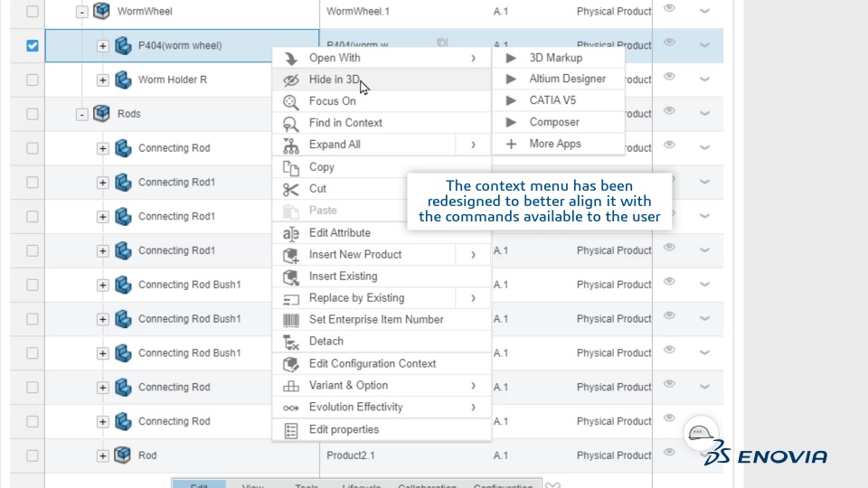Select the bottom Rod tree item
Viewport: 868px width, 488px height.
coord(146,455)
